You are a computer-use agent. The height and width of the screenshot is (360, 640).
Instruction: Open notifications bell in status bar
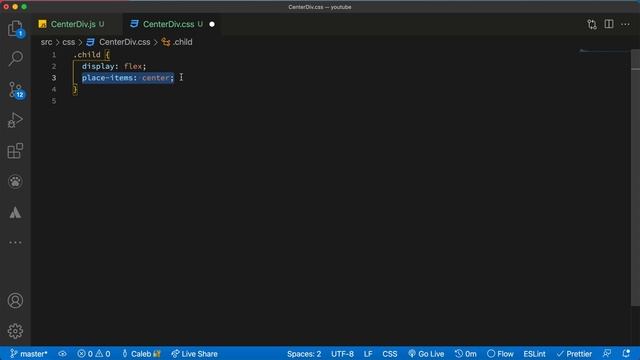626,354
